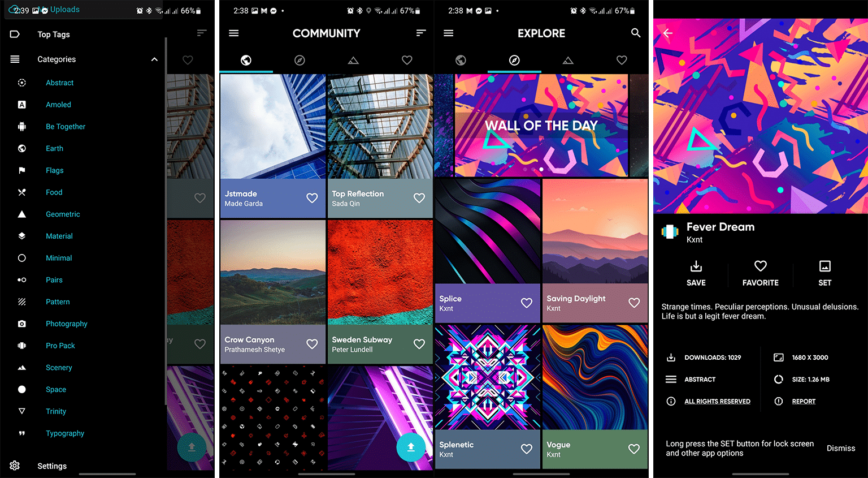Open the All Rights Reserved link
Viewport: 868px width, 478px height.
point(717,402)
